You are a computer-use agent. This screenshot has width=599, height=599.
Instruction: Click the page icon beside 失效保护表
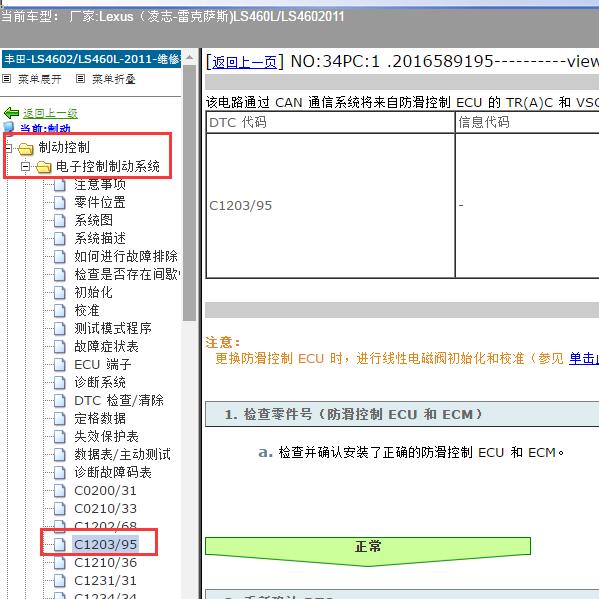coord(60,436)
